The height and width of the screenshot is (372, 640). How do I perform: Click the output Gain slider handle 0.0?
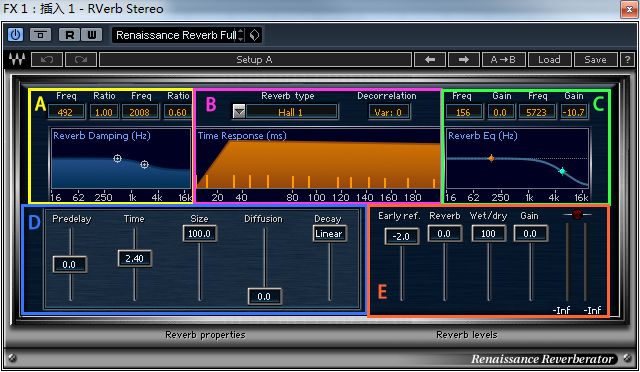point(531,234)
